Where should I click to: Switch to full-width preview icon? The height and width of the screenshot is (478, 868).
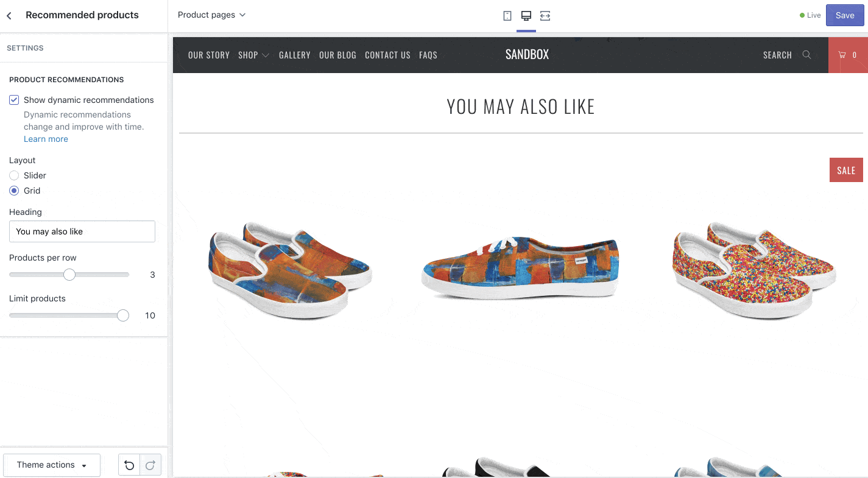pyautogui.click(x=545, y=16)
